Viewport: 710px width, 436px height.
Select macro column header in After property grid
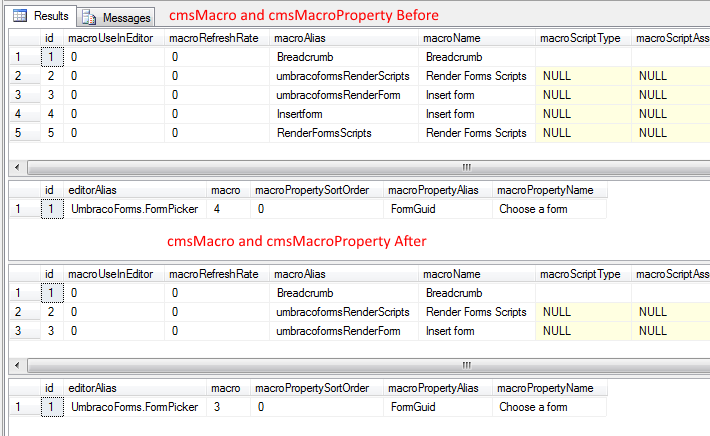pos(229,388)
